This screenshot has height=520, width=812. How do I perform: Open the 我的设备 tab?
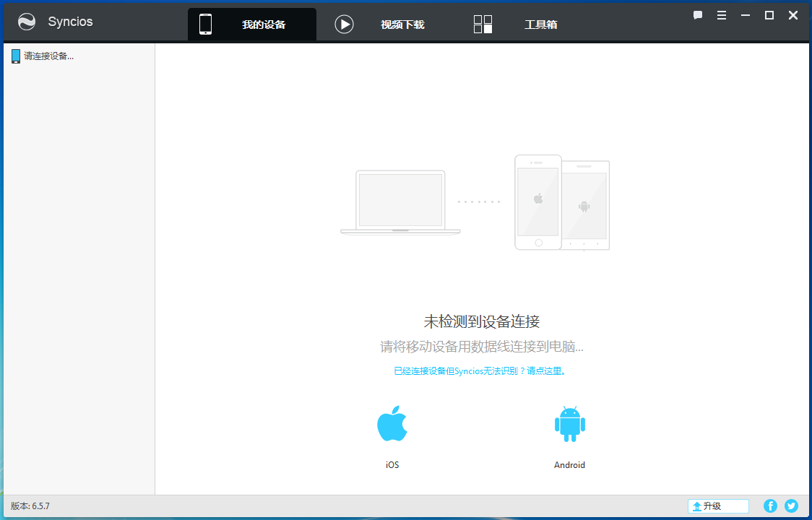click(x=252, y=25)
